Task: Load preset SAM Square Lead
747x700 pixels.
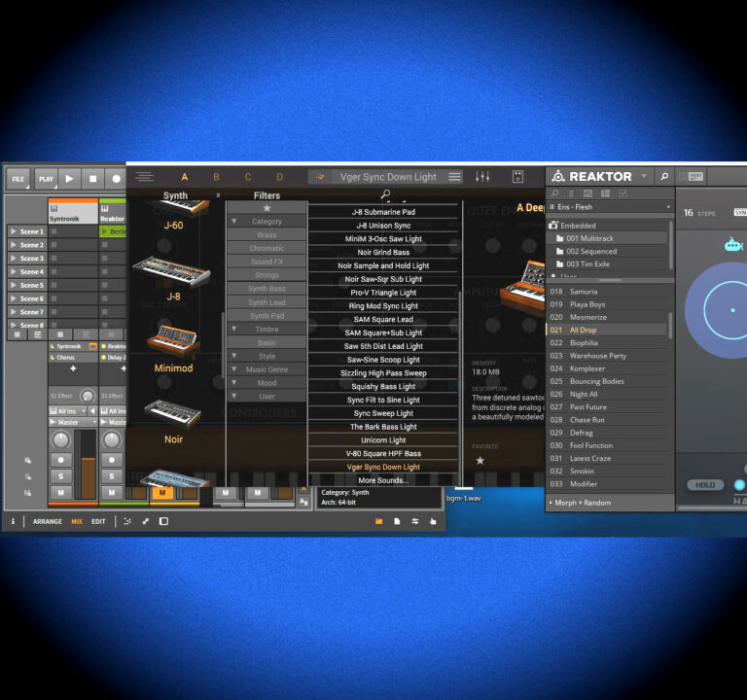Action: coord(383,320)
